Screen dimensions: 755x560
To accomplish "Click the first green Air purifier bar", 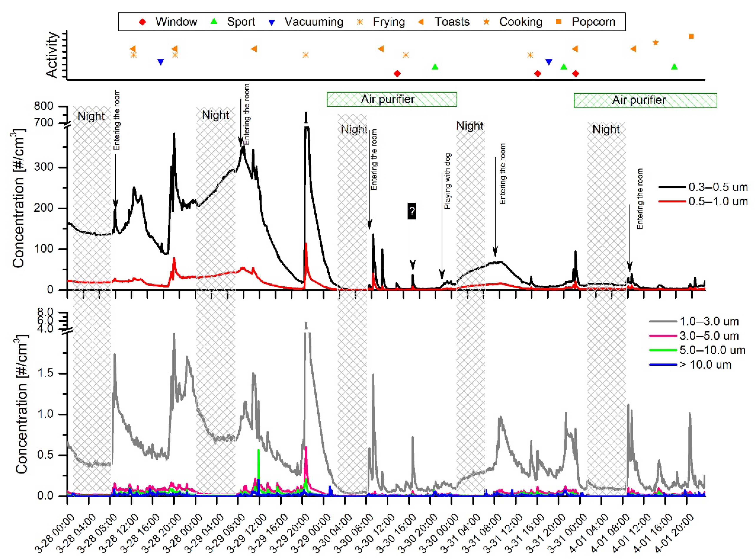I will [x=392, y=99].
